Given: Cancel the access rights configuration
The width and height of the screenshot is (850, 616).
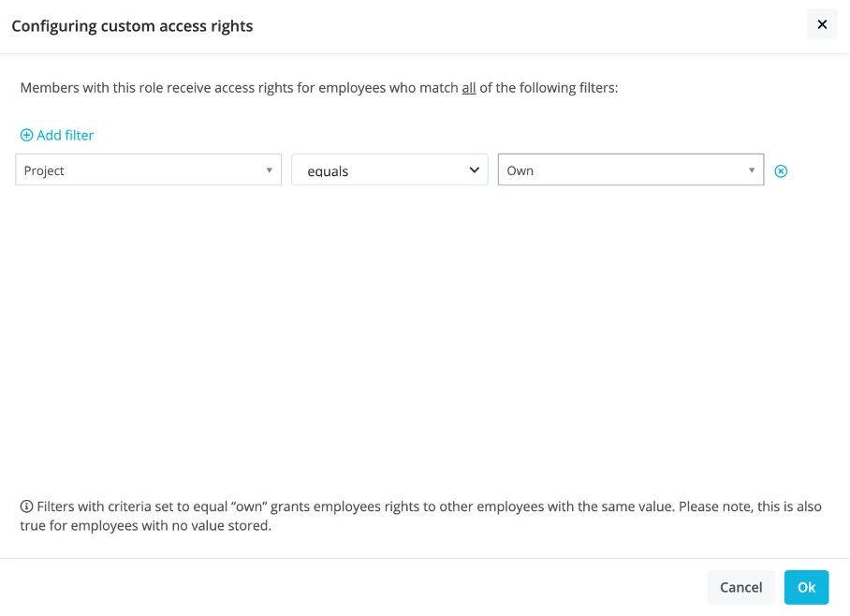Looking at the screenshot, I should (740, 587).
